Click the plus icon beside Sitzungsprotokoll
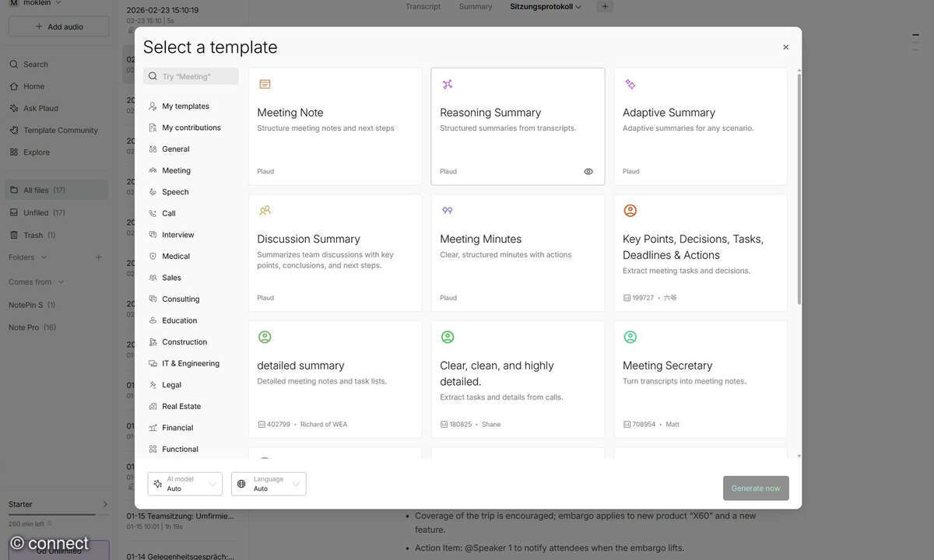 (605, 6)
